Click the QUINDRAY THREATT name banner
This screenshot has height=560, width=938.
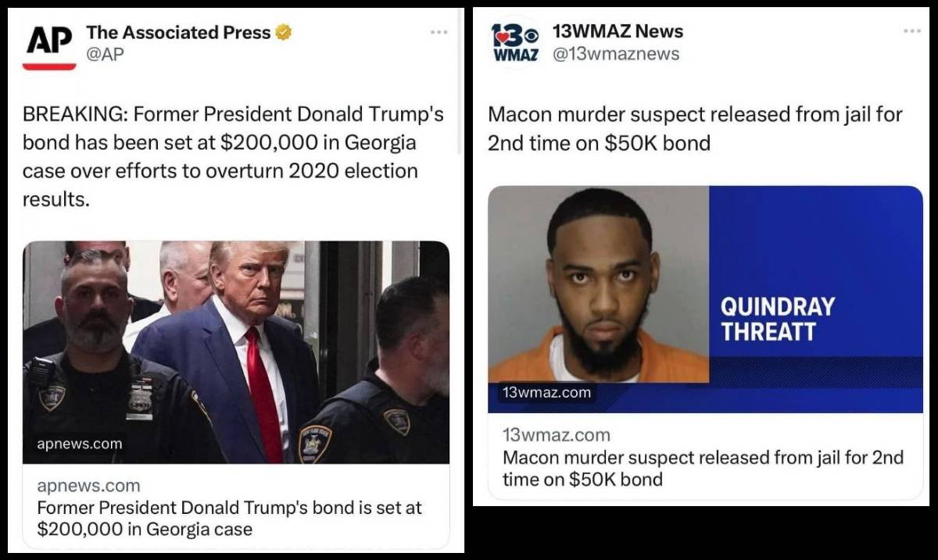point(778,319)
